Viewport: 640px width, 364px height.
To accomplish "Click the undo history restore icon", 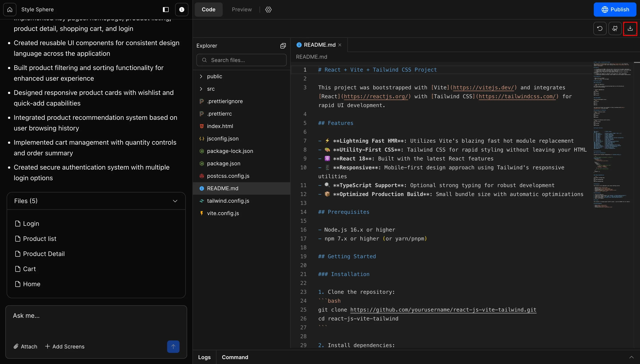I will 600,28.
